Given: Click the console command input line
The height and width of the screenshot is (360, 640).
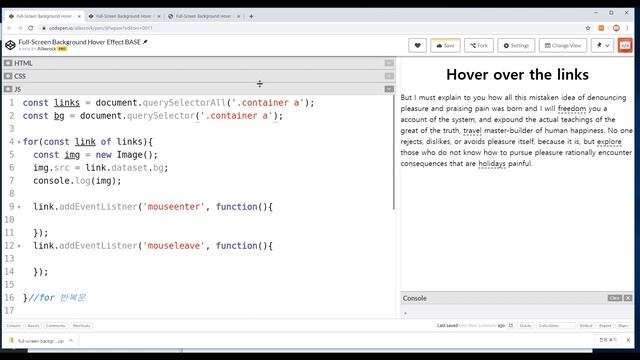Looking at the screenshot, I should tap(517, 313).
